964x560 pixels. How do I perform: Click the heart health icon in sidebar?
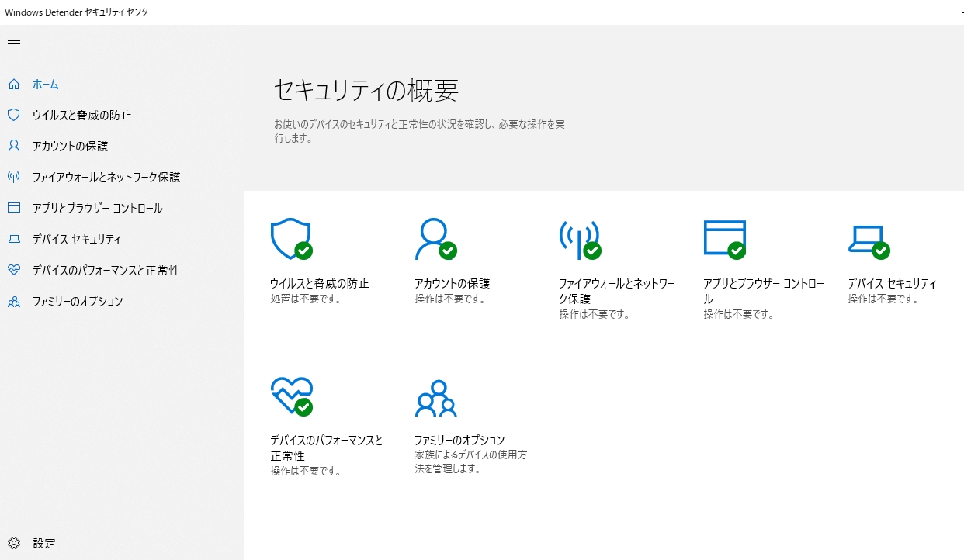point(13,270)
